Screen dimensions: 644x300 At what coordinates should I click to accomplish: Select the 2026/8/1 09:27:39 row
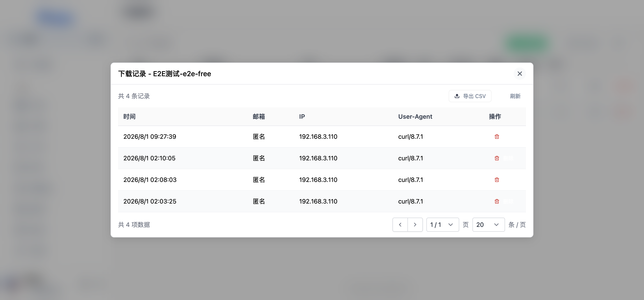322,137
